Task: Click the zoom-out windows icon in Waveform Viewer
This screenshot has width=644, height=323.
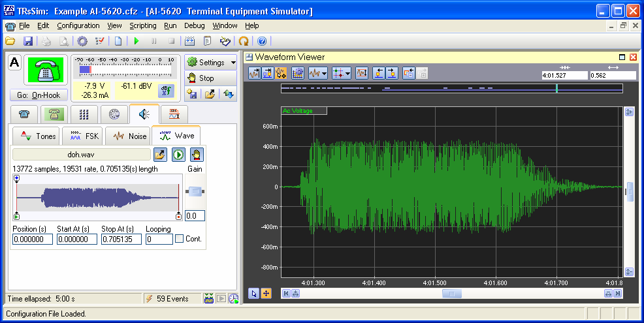Action: point(409,74)
